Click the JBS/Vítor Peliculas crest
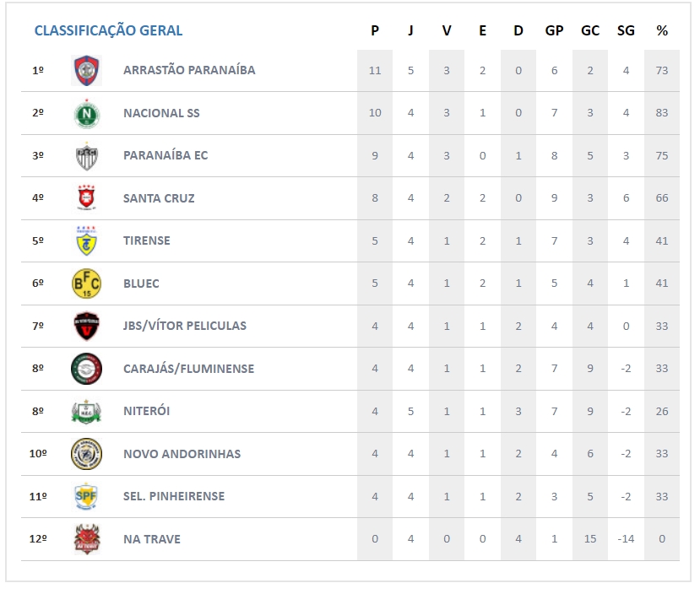Screen dimensions: 700x594 tap(86, 326)
